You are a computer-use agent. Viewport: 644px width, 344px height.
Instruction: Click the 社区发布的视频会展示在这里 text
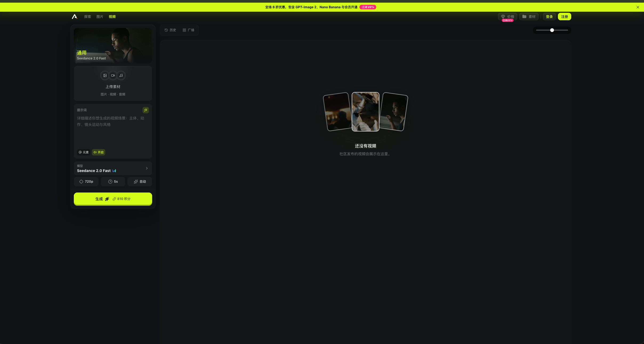coord(366,154)
